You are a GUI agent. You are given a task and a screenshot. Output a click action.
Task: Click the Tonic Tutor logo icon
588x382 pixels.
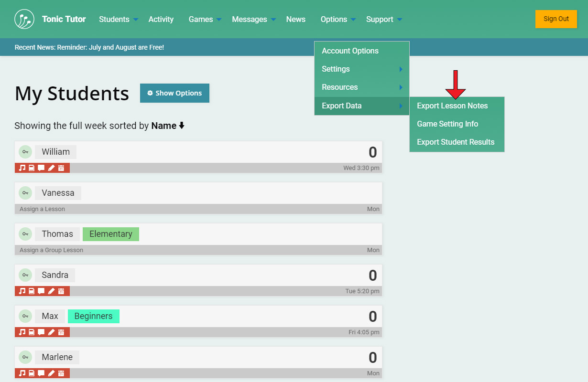click(24, 19)
